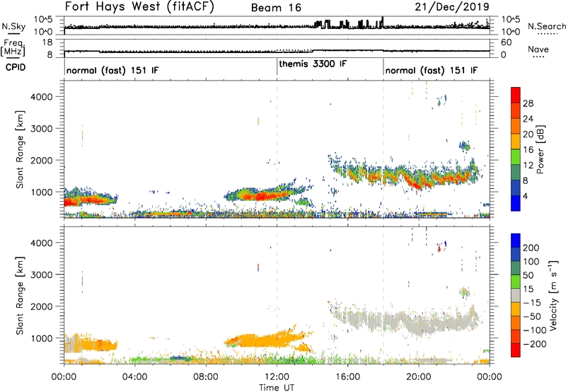Click the Power [dB] colorbar title

coord(541,149)
